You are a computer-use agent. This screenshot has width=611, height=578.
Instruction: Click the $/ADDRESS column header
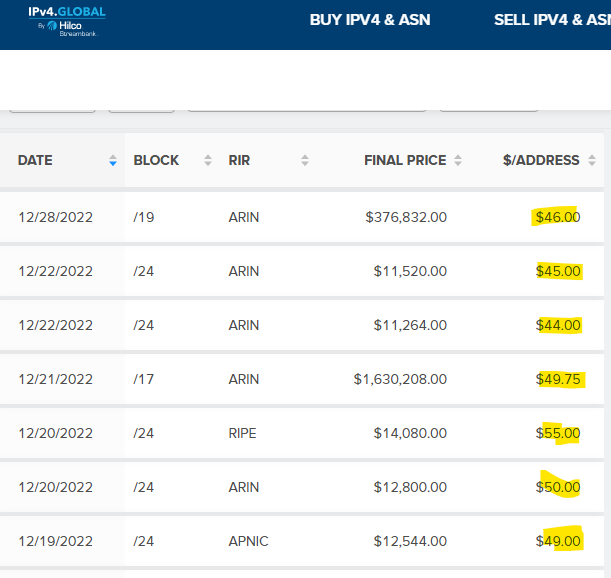coord(541,161)
